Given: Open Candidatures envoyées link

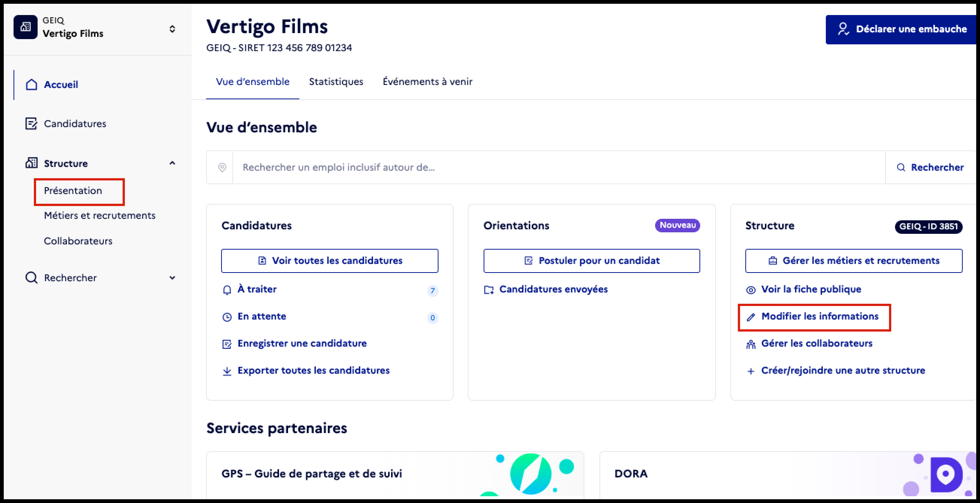Looking at the screenshot, I should pos(554,289).
